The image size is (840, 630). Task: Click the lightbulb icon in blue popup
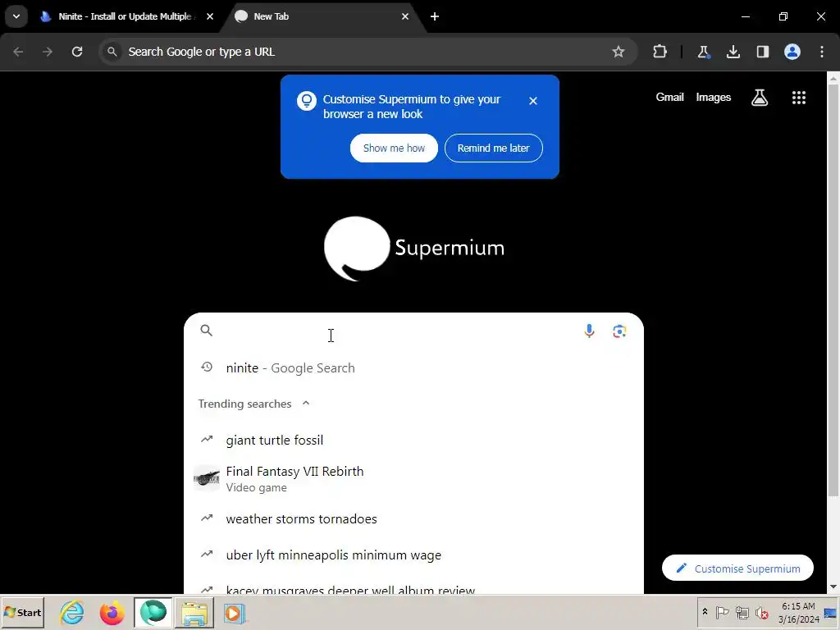(307, 101)
